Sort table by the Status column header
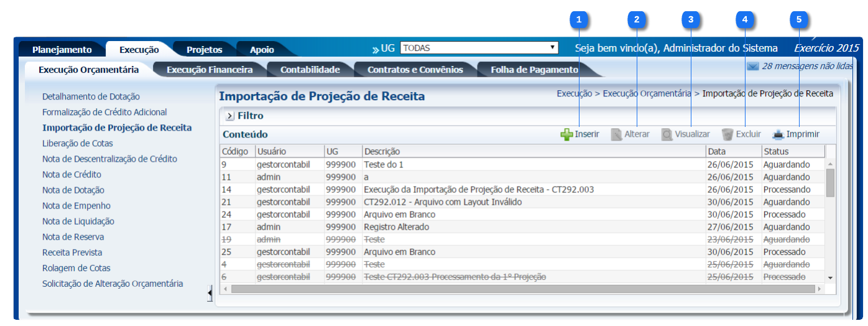This screenshot has height=326, width=868. pos(776,151)
